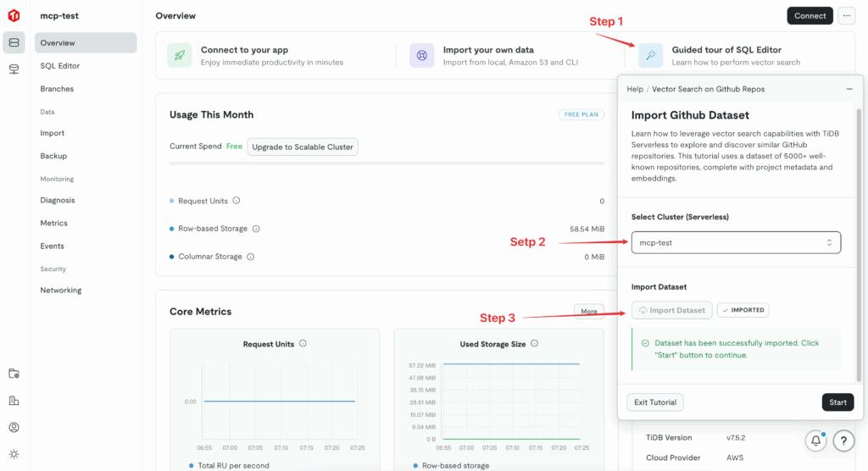Click Import your own data title
The image size is (868, 471).
pyautogui.click(x=488, y=50)
